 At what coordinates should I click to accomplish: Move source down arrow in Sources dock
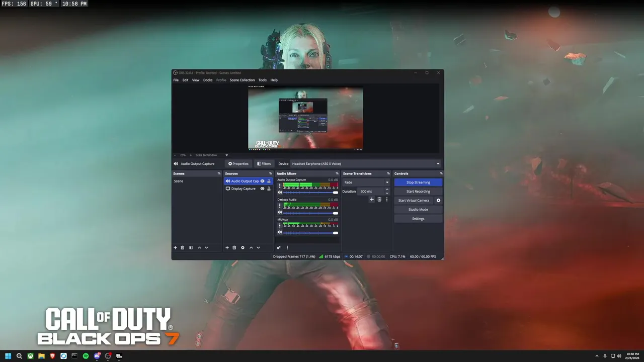pyautogui.click(x=258, y=247)
